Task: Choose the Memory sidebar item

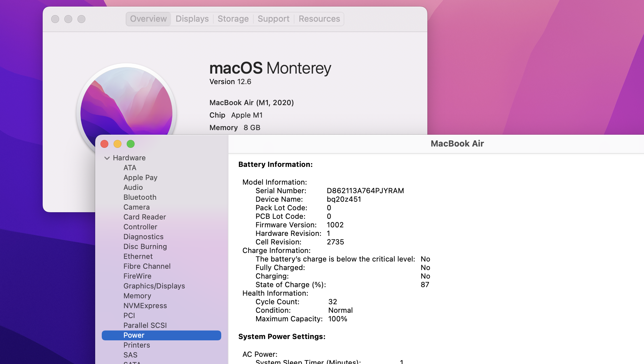Action: [137, 296]
